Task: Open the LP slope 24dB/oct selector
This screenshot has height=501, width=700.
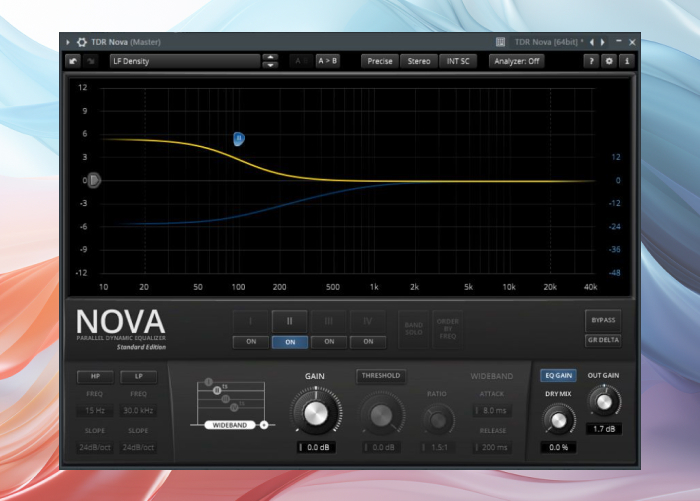Action: 138,447
